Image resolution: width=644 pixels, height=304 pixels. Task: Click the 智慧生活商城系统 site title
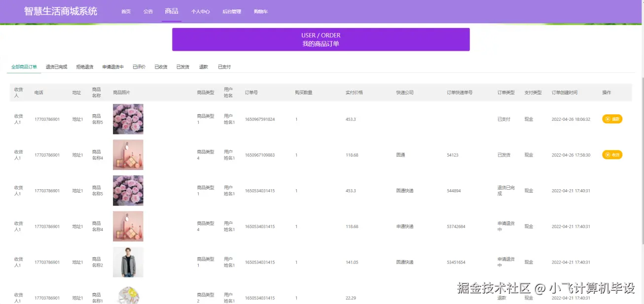point(61,11)
